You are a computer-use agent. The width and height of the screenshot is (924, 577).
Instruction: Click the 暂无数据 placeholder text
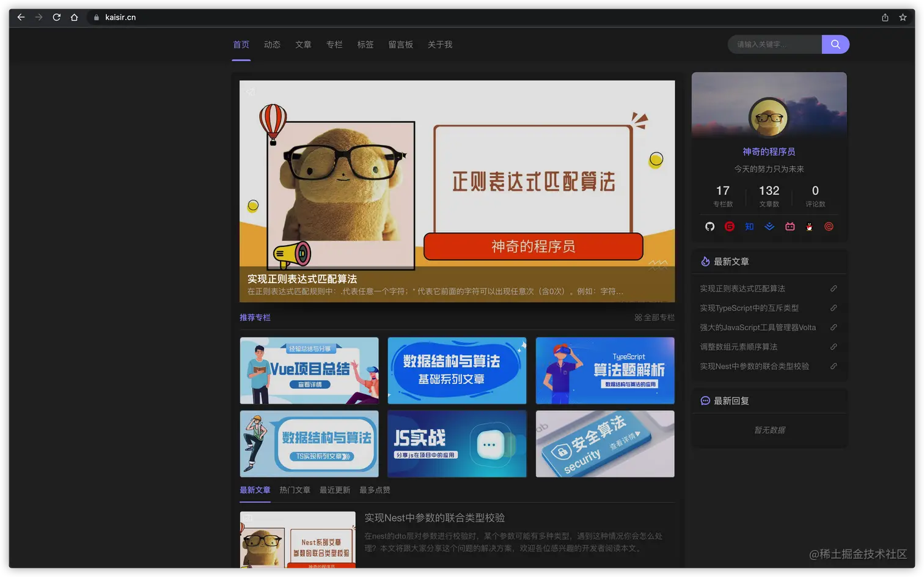point(769,430)
